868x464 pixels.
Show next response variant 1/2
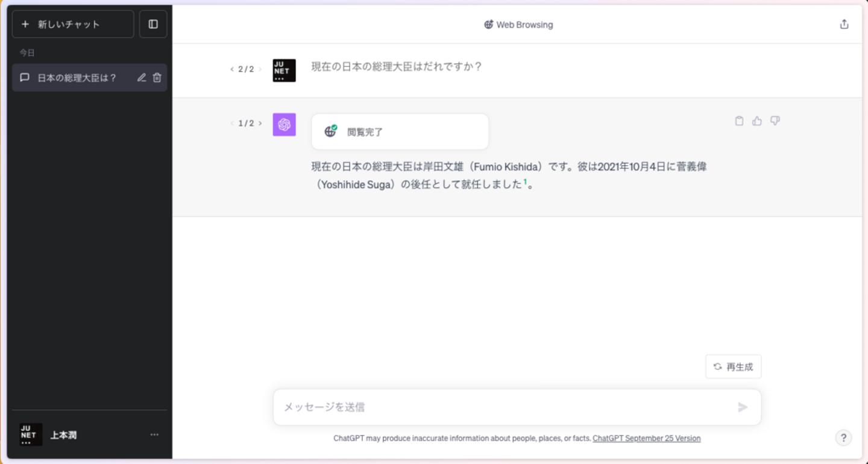(260, 124)
